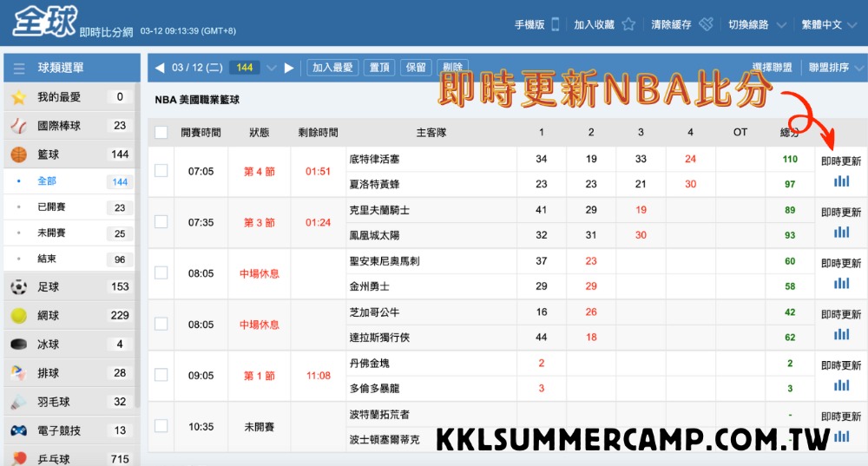Select the baseball icon for 國際棒球
Image resolution: width=868 pixels, height=466 pixels.
click(x=18, y=126)
